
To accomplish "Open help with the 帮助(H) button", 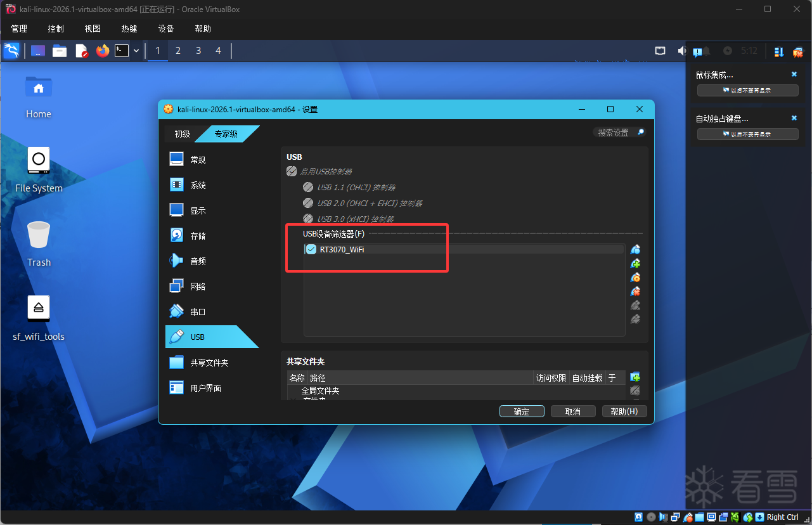I will (x=624, y=412).
